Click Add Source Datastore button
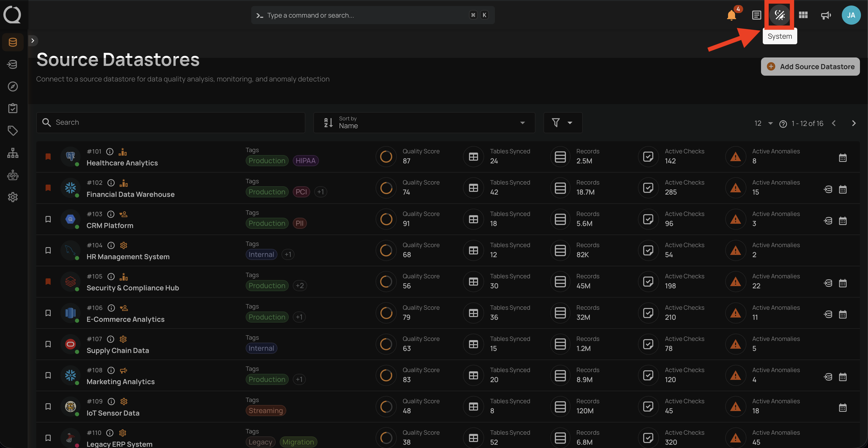This screenshot has height=448, width=868. pos(810,67)
